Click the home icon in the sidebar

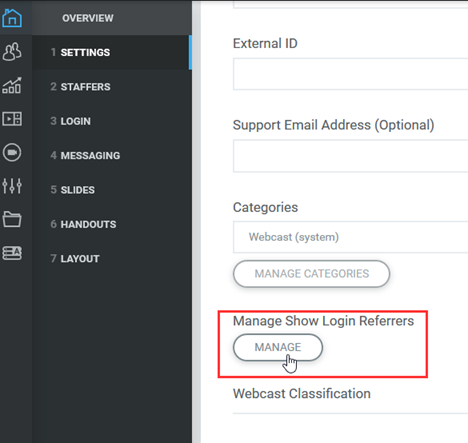coord(12,18)
